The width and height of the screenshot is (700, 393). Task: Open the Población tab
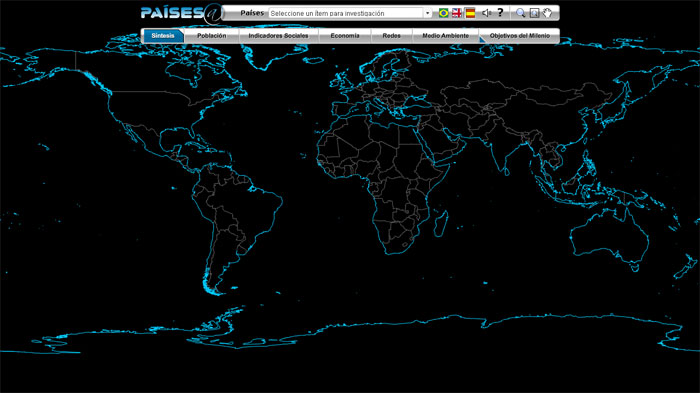(x=212, y=35)
